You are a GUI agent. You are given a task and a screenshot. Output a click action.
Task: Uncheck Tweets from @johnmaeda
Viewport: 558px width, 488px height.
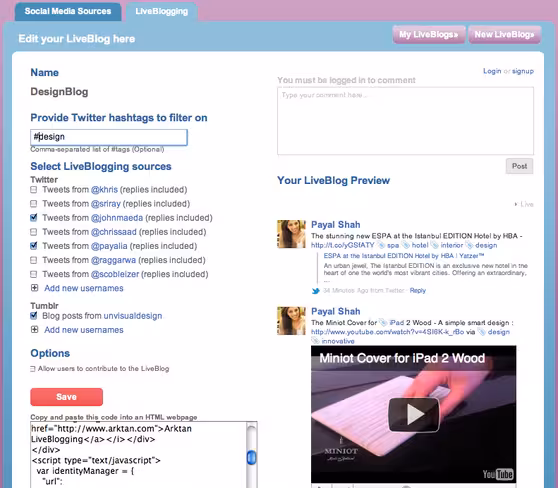[x=34, y=217]
